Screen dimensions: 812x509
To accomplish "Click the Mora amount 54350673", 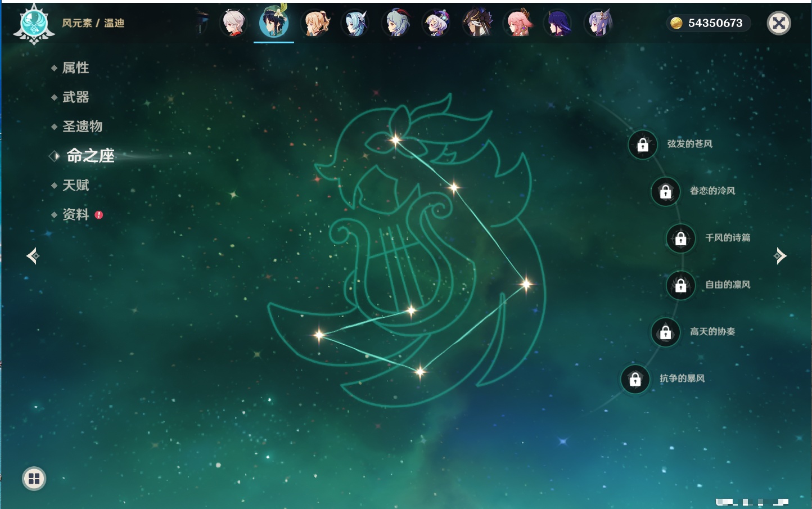I will point(715,23).
